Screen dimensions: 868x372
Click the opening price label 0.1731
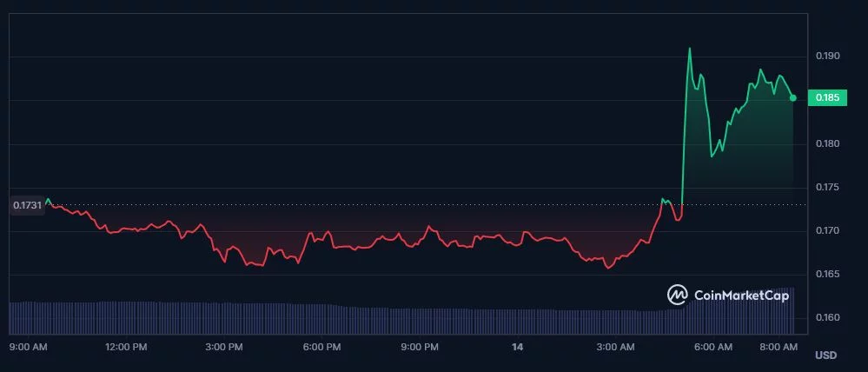pos(27,205)
